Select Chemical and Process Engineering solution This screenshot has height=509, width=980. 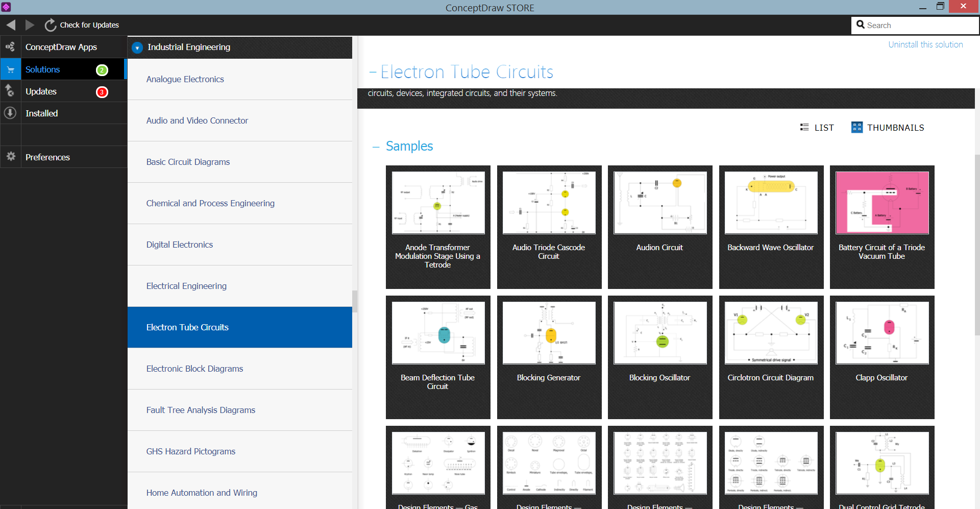pos(240,203)
